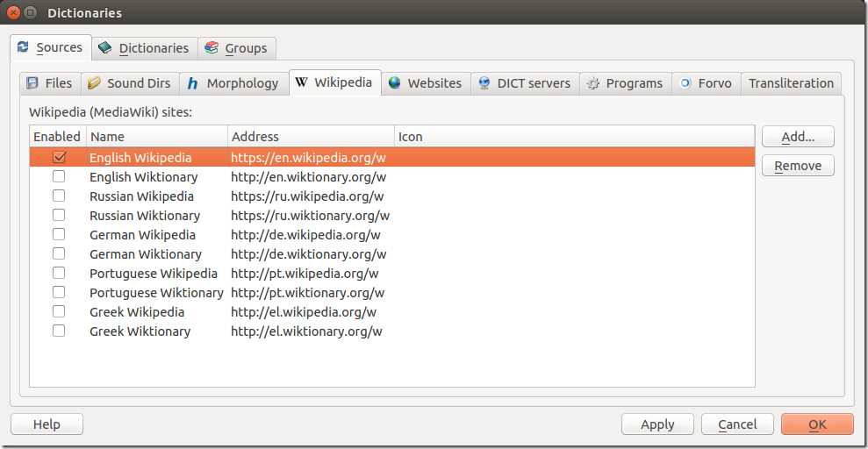This screenshot has width=868, height=449.
Task: Click the Enabled column header
Action: click(58, 136)
